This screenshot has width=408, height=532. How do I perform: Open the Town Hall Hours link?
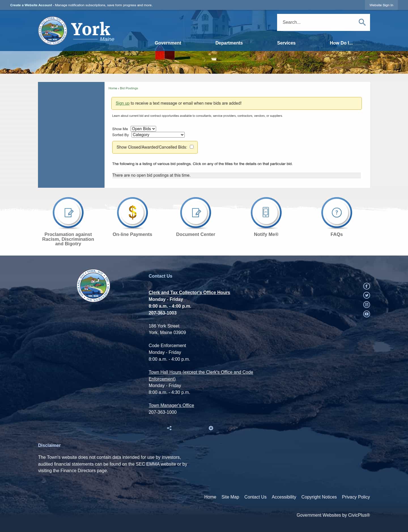tap(201, 375)
